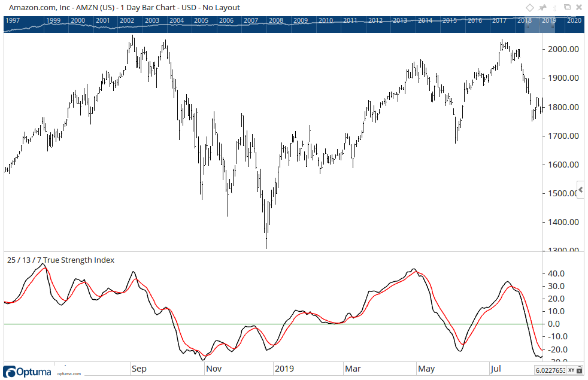Click the 2019 label on the date axis
Screen dimensions: 588x380
[284, 369]
